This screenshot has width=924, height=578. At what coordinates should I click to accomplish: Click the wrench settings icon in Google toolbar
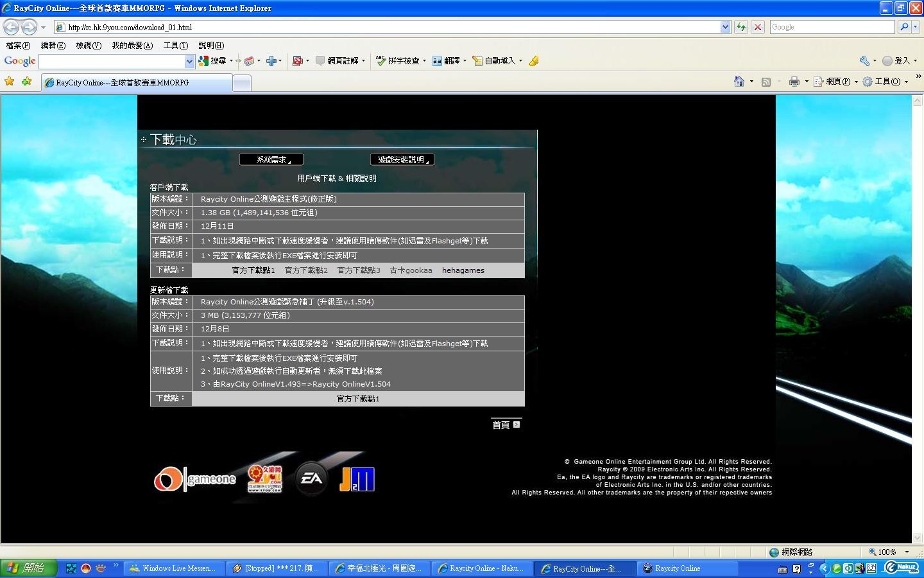864,61
